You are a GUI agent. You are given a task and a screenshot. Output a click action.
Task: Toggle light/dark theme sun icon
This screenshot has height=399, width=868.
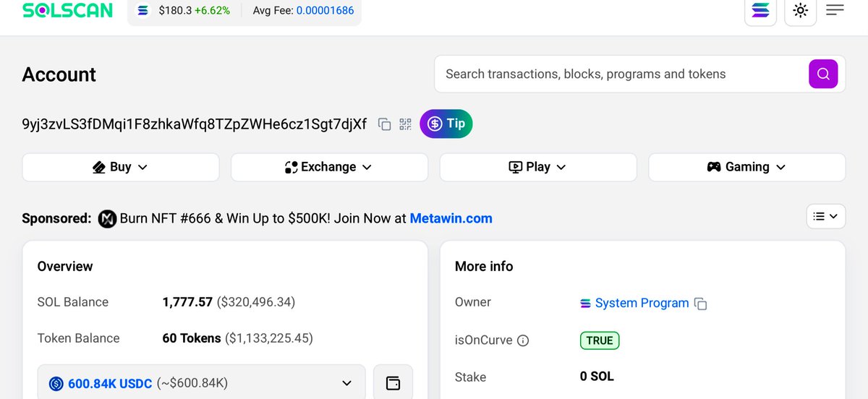pos(800,11)
